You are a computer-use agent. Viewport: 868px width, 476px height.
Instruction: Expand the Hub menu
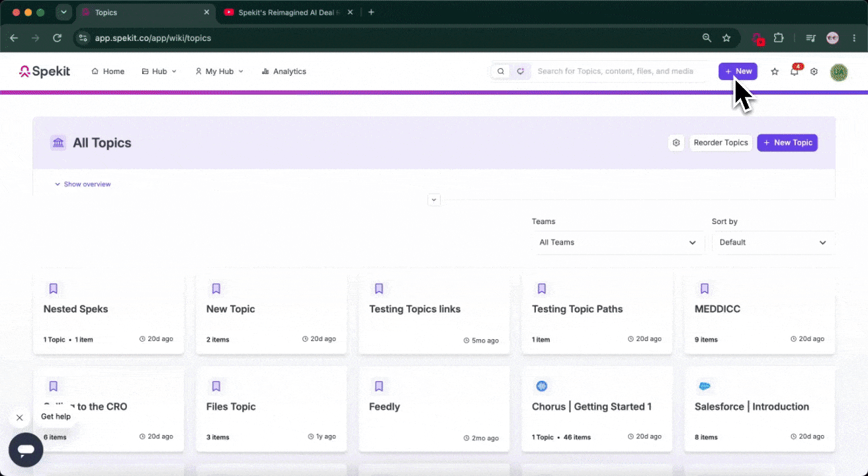[159, 71]
